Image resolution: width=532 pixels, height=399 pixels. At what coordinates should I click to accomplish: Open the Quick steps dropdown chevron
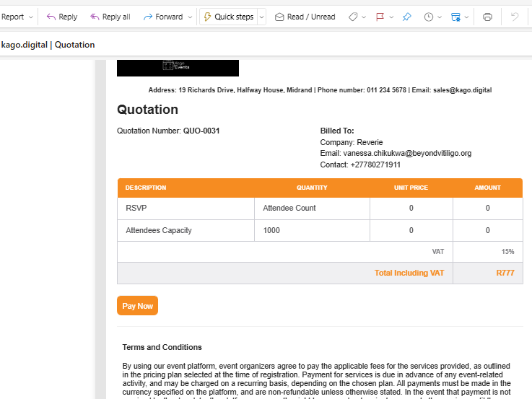point(261,17)
